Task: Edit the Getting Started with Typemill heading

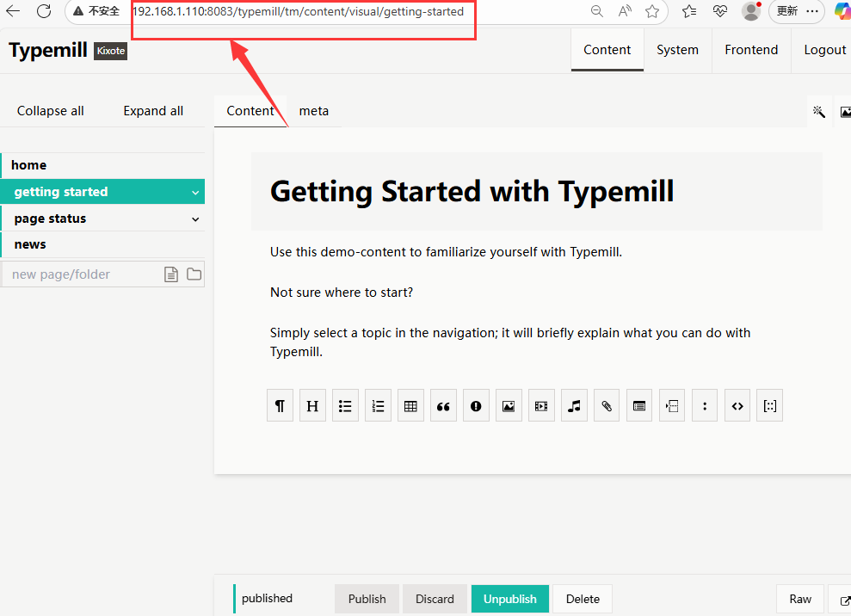Action: click(537, 191)
